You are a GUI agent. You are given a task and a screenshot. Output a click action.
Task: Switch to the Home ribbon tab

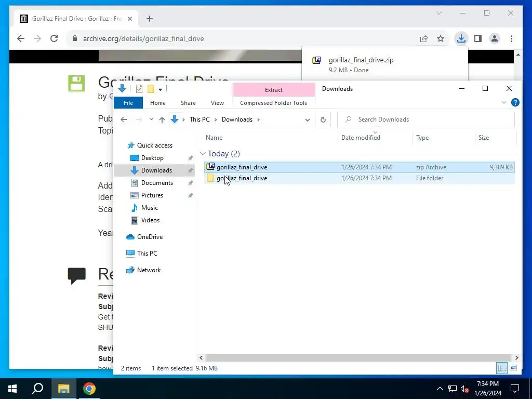tap(158, 103)
